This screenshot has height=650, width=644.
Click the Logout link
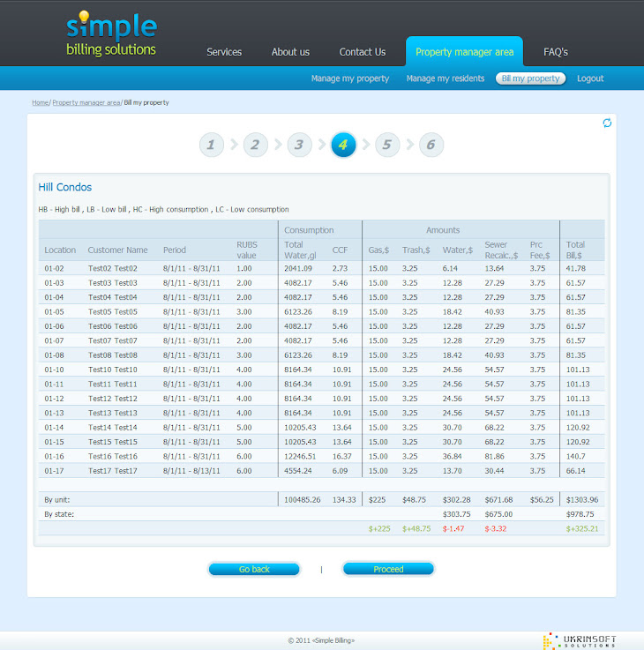click(590, 78)
